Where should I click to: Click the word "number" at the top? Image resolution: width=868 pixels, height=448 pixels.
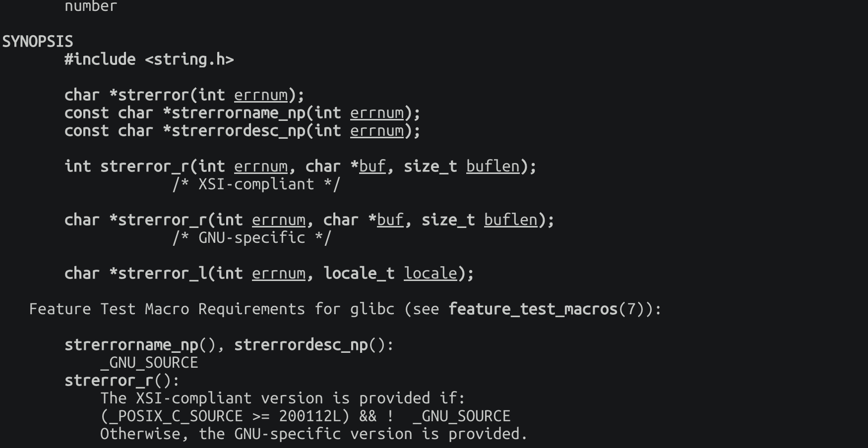pyautogui.click(x=91, y=6)
